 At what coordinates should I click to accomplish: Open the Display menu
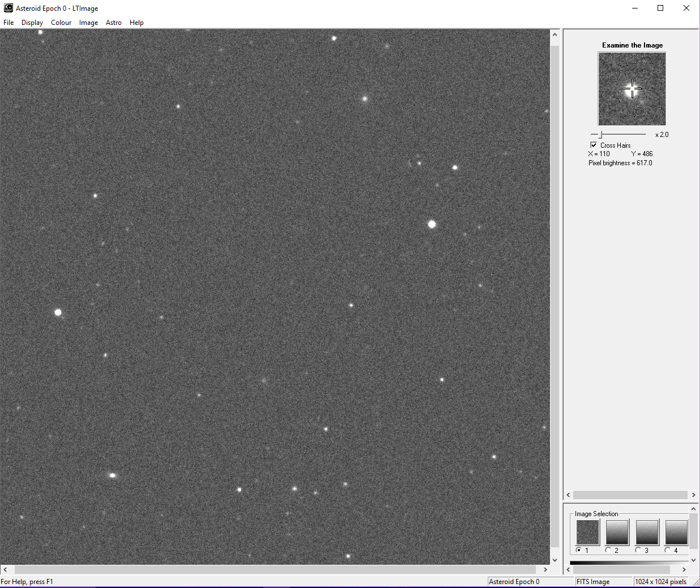32,23
